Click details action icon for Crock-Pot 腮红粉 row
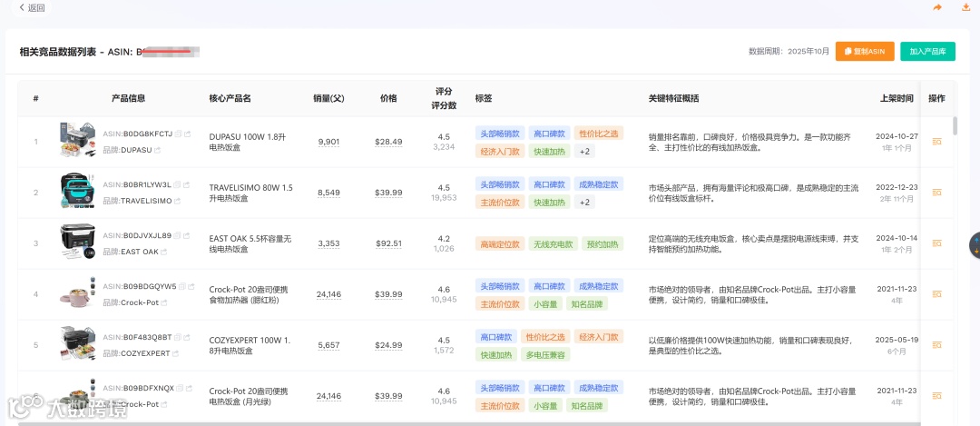Screen dimensions: 980x426 (936, 294)
